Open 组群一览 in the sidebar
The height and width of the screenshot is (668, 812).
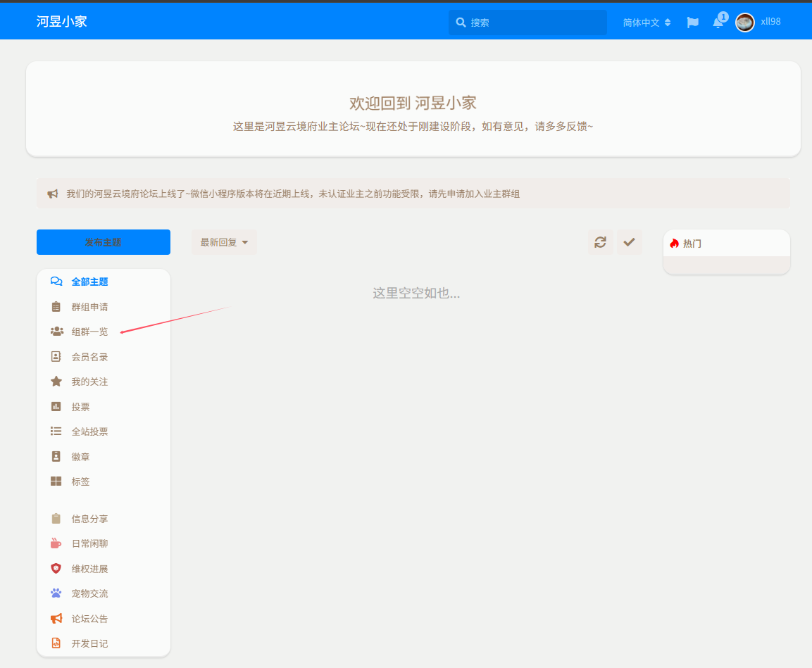point(89,332)
